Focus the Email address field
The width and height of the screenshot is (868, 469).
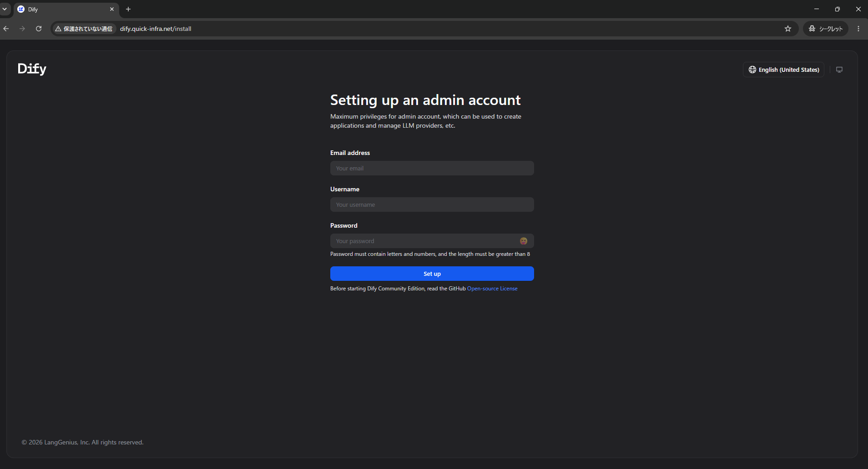pyautogui.click(x=432, y=168)
